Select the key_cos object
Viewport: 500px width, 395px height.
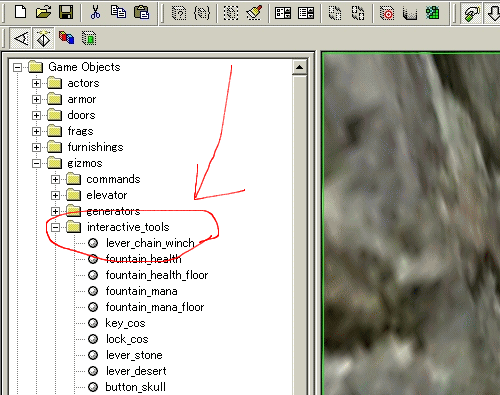[x=125, y=323]
